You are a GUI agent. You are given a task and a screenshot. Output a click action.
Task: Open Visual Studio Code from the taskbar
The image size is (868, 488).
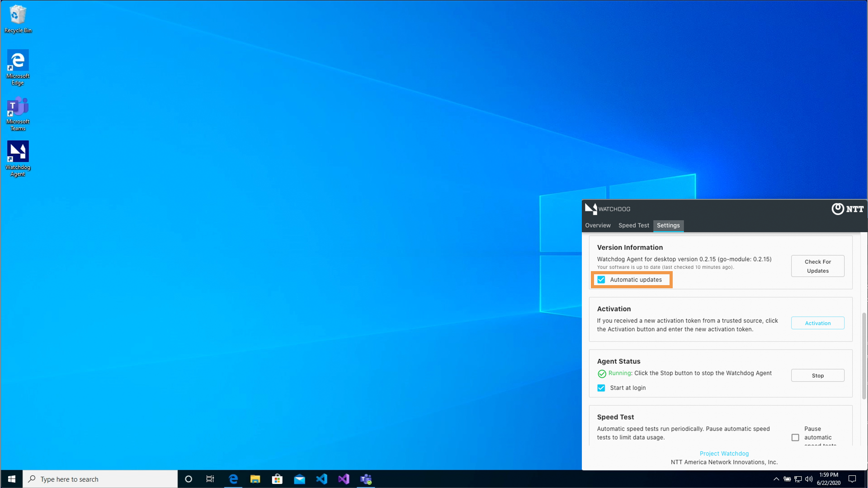click(321, 479)
